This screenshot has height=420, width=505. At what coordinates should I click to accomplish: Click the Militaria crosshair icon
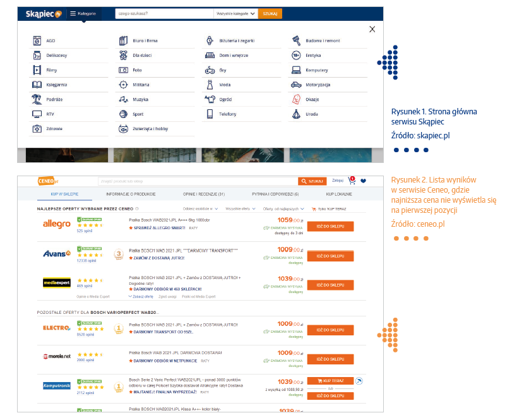pos(123,85)
